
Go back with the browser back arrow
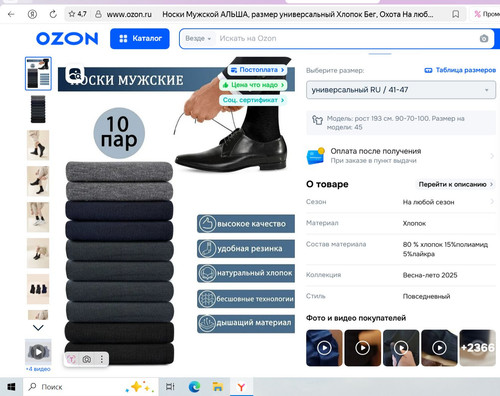(x=11, y=14)
